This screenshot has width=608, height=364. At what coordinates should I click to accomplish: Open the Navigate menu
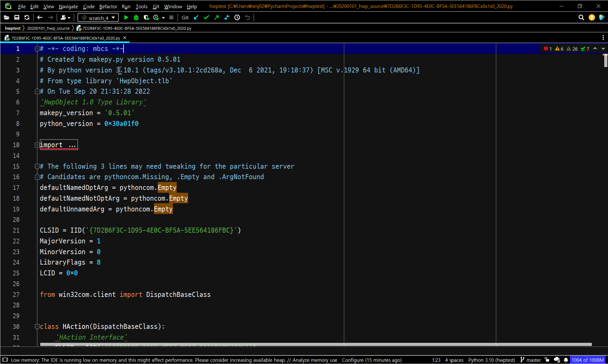[x=68, y=6]
